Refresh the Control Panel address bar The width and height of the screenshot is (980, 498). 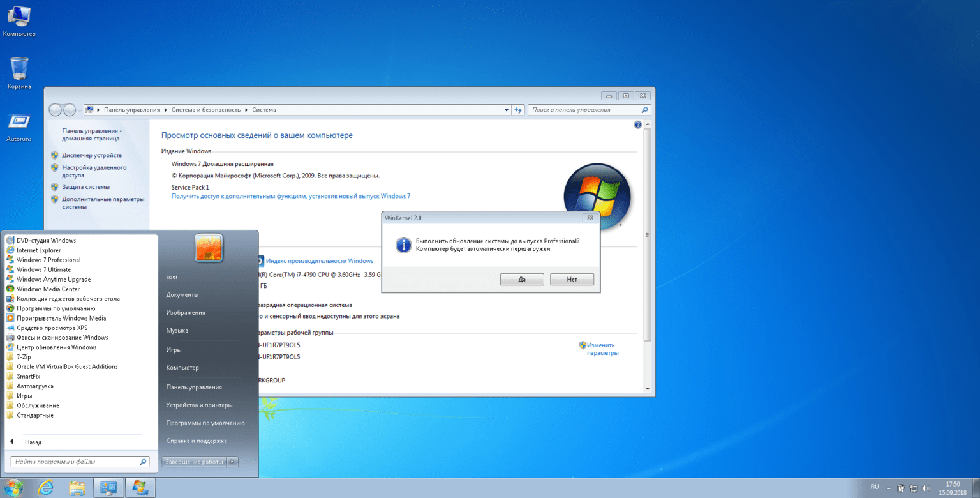click(518, 110)
